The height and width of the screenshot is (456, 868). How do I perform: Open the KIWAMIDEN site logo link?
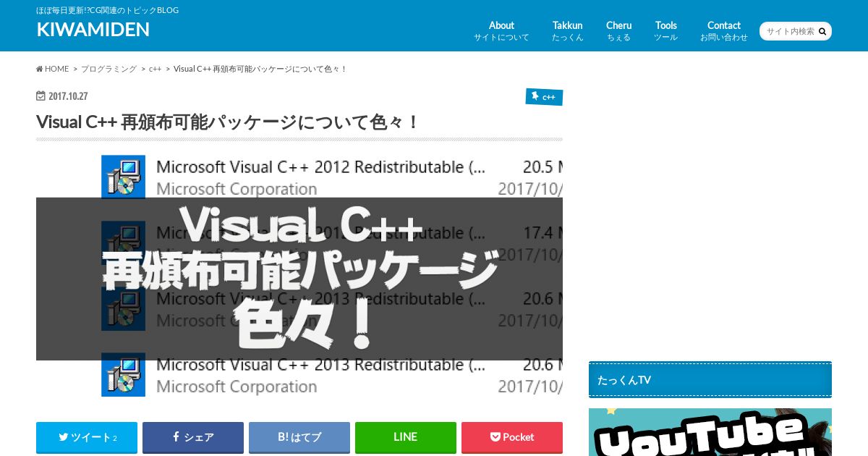tap(93, 29)
